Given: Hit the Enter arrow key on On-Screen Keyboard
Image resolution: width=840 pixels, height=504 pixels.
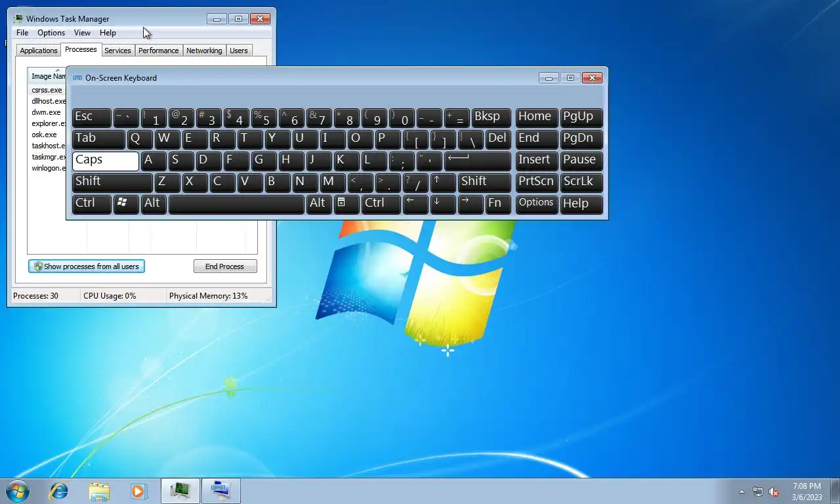Looking at the screenshot, I should click(477, 160).
